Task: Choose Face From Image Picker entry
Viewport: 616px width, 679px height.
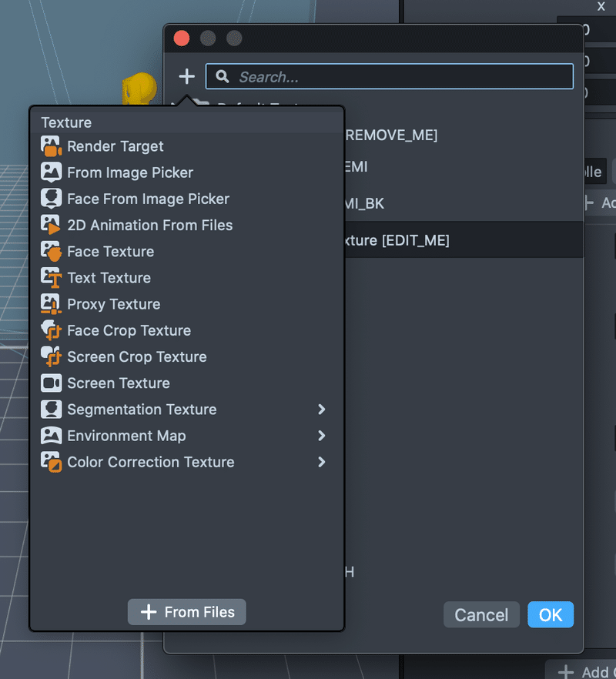Action: pyautogui.click(x=186, y=199)
